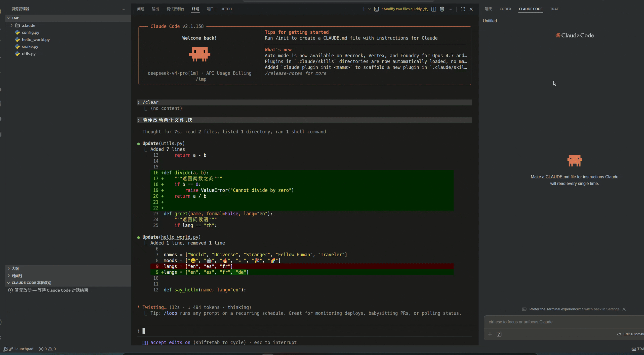Split the terminal with the split icon
Image resolution: width=644 pixels, height=355 pixels.
[x=434, y=9]
